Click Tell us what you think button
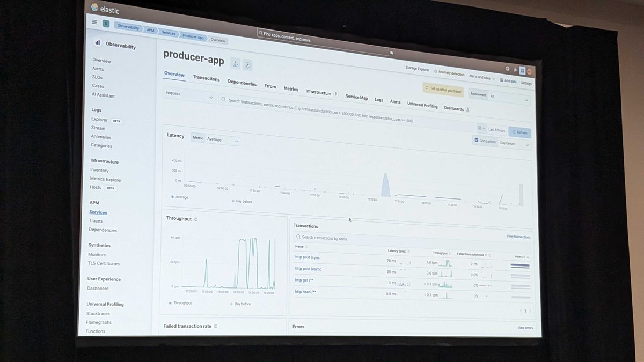 443,91
